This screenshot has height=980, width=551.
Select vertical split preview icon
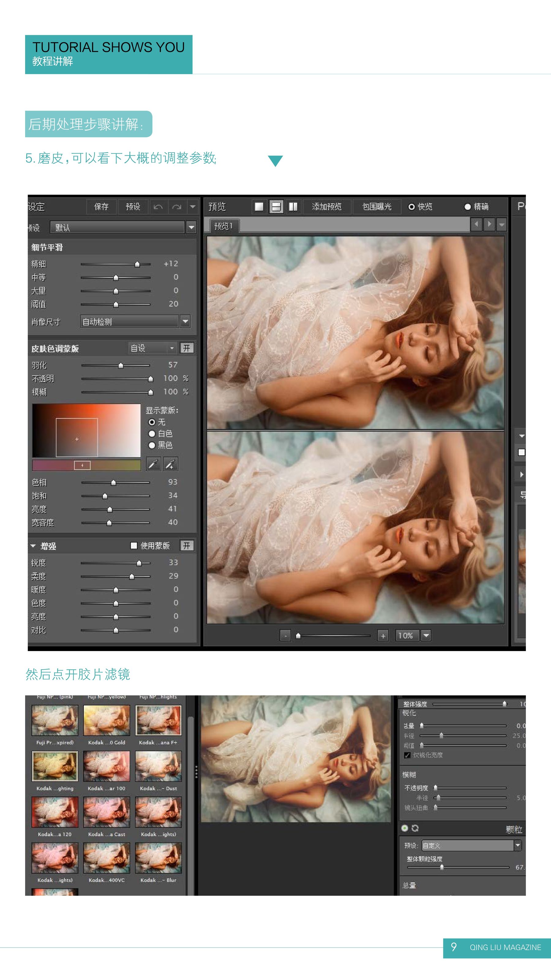(x=293, y=207)
